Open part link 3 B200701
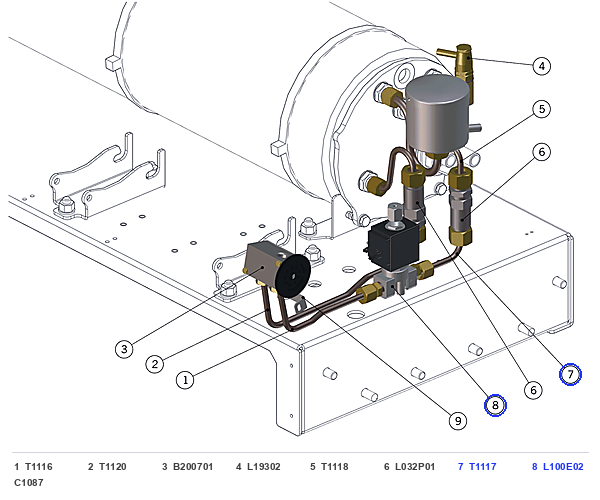 pyautogui.click(x=188, y=467)
